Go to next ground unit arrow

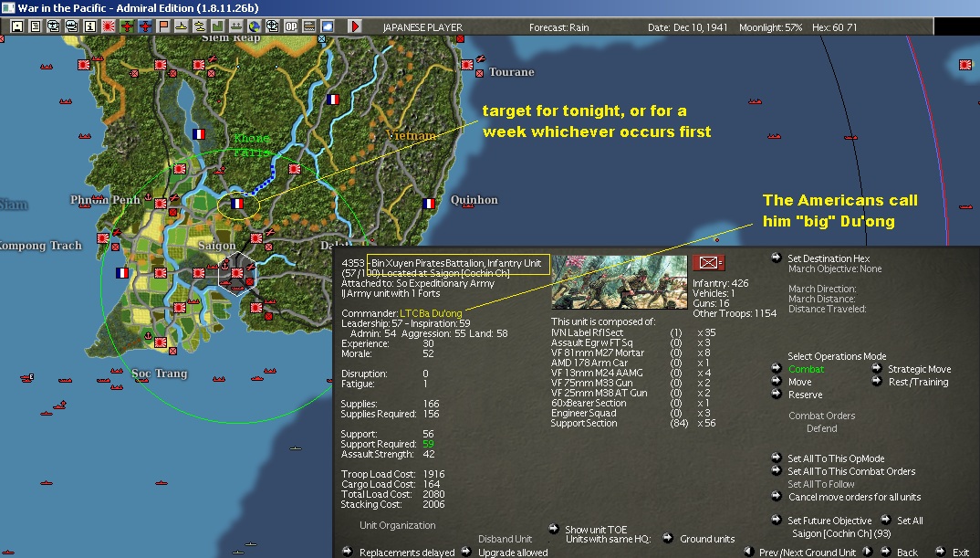point(867,551)
